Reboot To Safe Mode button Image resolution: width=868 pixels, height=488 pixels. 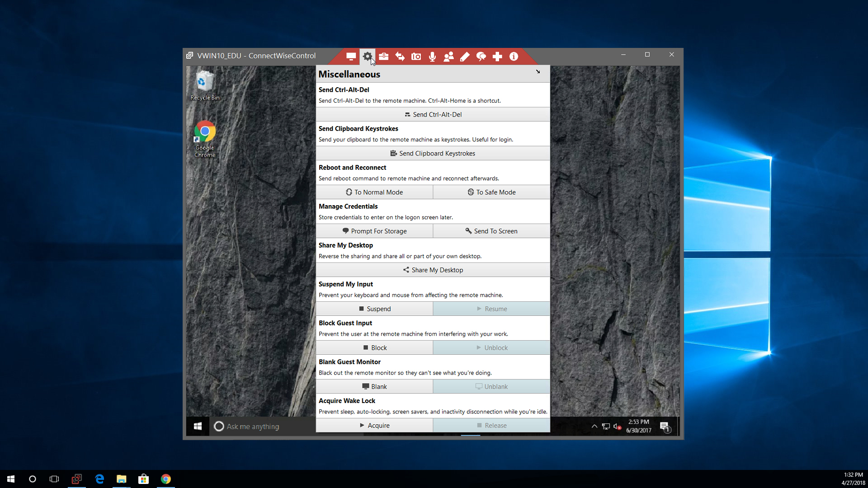491,192
